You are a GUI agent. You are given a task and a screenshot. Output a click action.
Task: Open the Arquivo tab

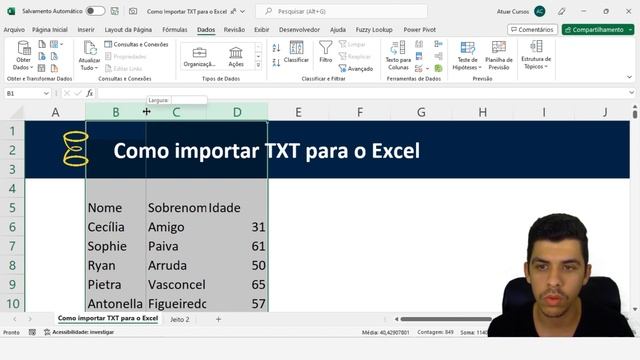click(x=14, y=29)
